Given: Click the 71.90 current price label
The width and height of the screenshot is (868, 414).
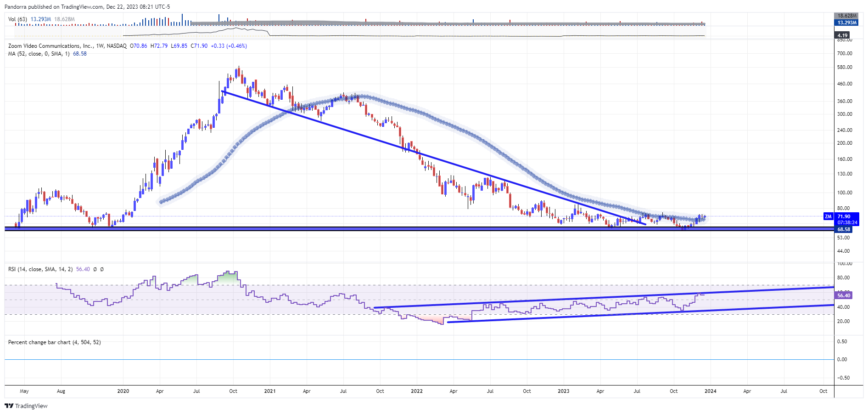Looking at the screenshot, I should [x=844, y=216].
